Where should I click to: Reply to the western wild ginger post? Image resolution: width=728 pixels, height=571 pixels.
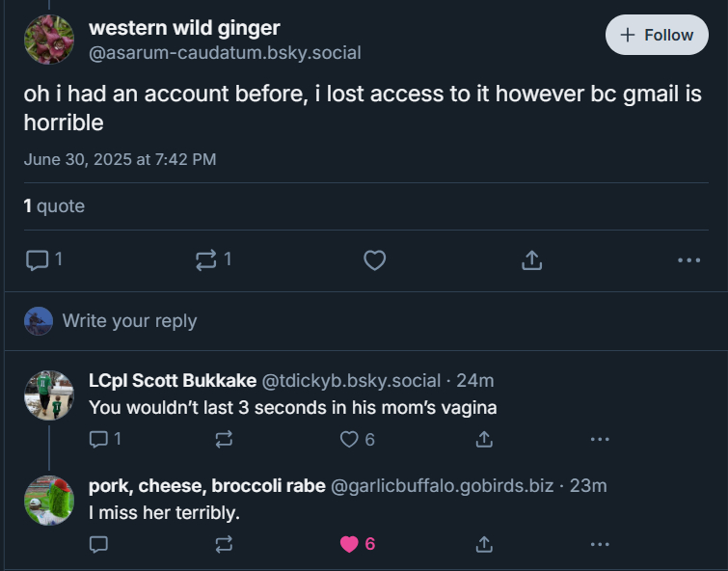point(38,259)
